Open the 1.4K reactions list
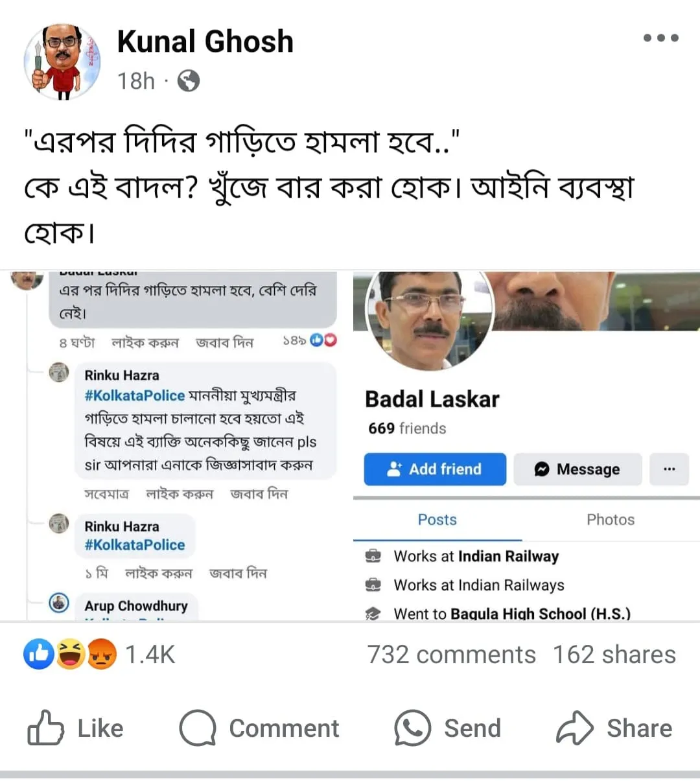Screen dimensions: 700x781 point(150,655)
